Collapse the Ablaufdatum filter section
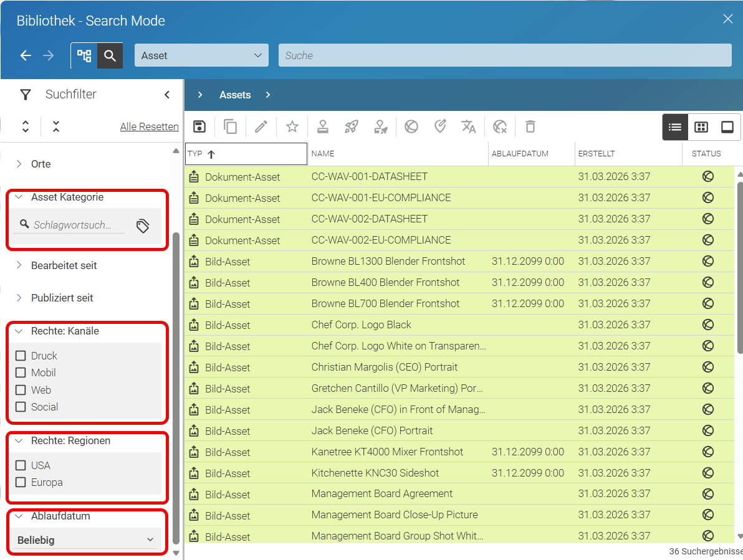743x560 pixels. click(19, 516)
